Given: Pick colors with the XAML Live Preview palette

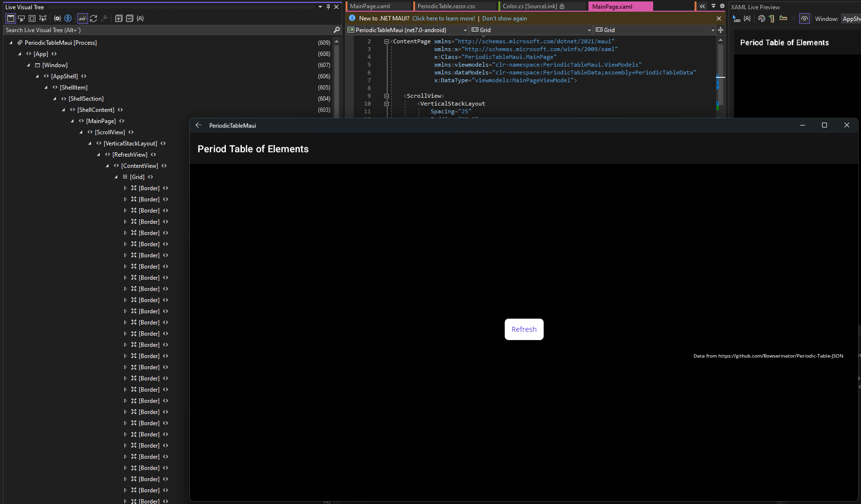Looking at the screenshot, I should [762, 18].
